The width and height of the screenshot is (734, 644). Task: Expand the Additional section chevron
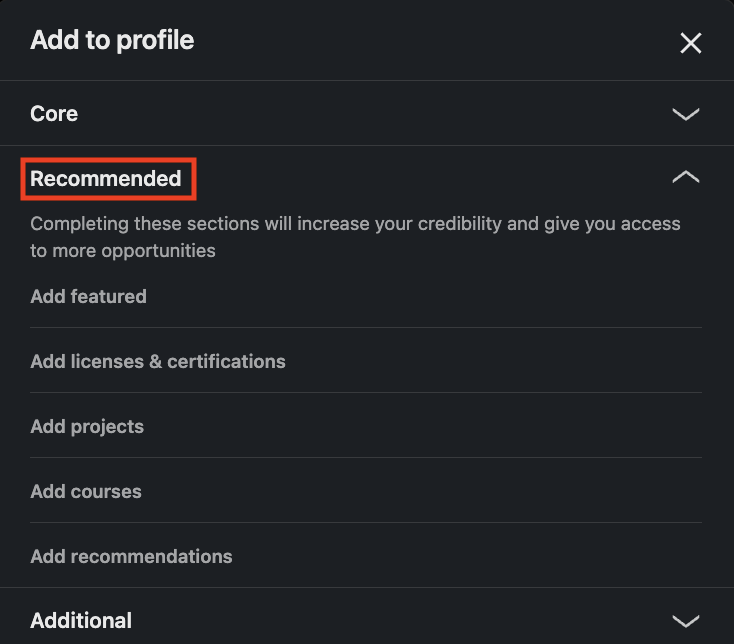click(686, 621)
